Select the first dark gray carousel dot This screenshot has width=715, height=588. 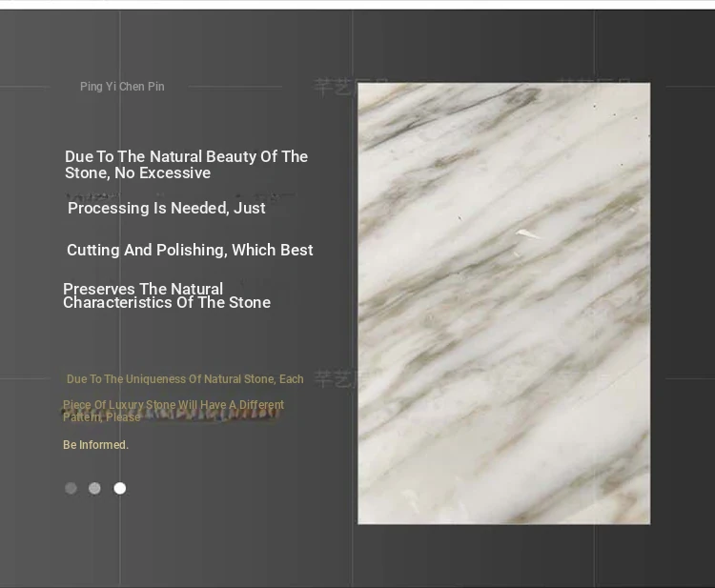[x=71, y=488]
